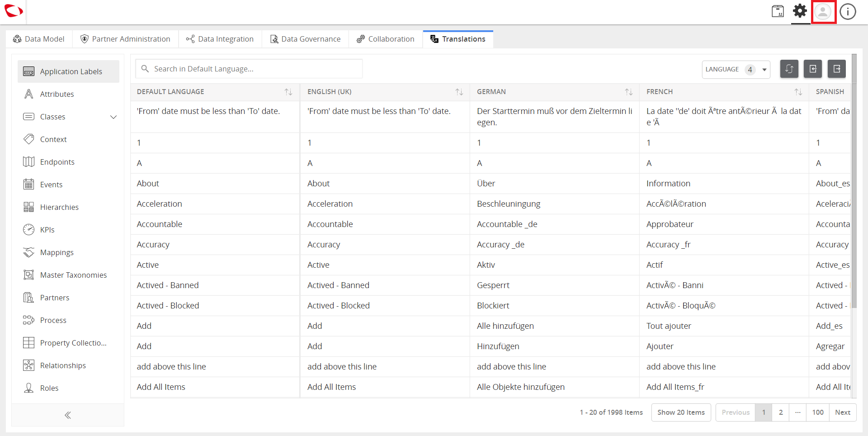Image resolution: width=868 pixels, height=436 pixels.
Task: Sort by German column
Action: tap(628, 92)
